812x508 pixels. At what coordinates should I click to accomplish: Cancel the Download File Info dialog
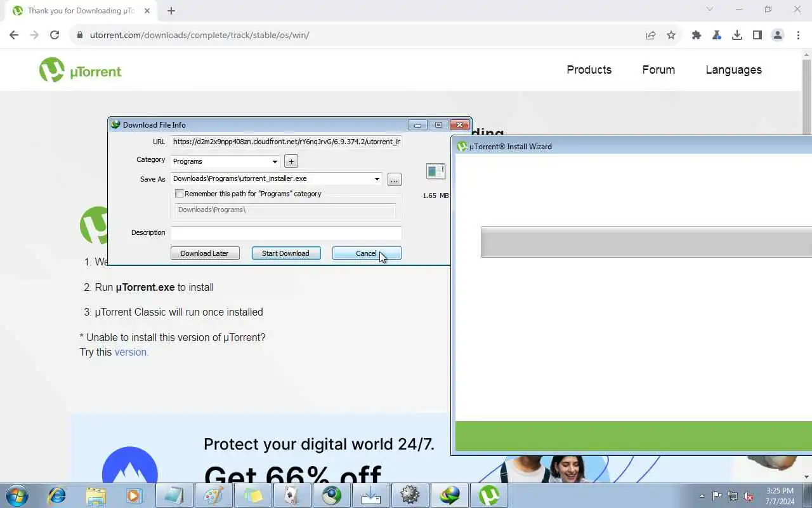[367, 253]
